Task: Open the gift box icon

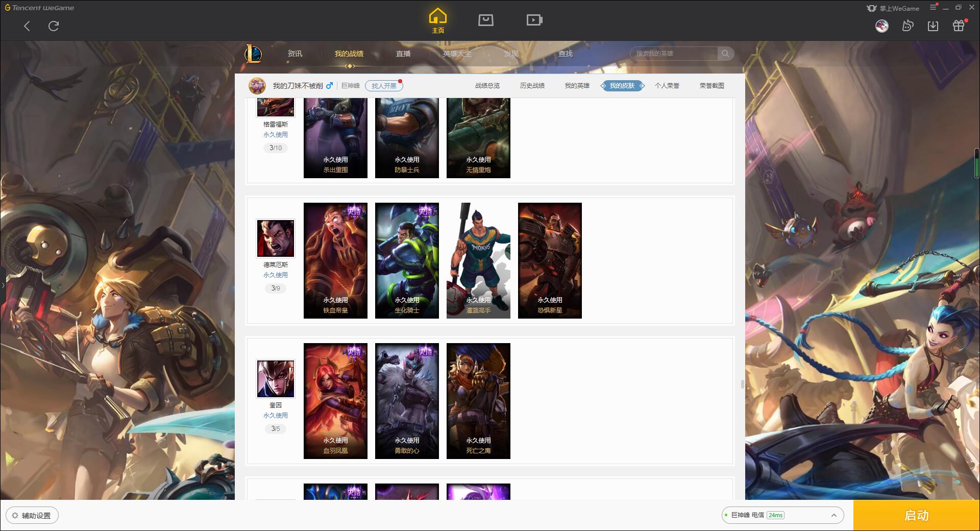Action: pos(959,26)
